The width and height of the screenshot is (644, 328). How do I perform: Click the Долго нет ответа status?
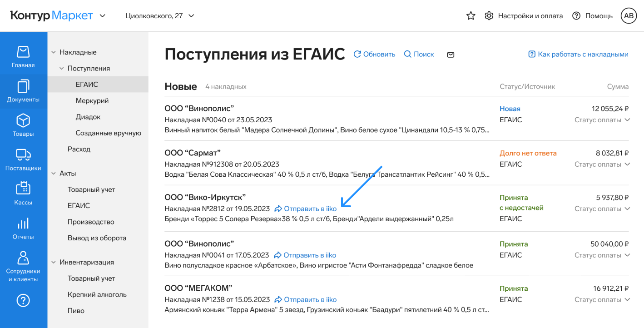coord(528,154)
